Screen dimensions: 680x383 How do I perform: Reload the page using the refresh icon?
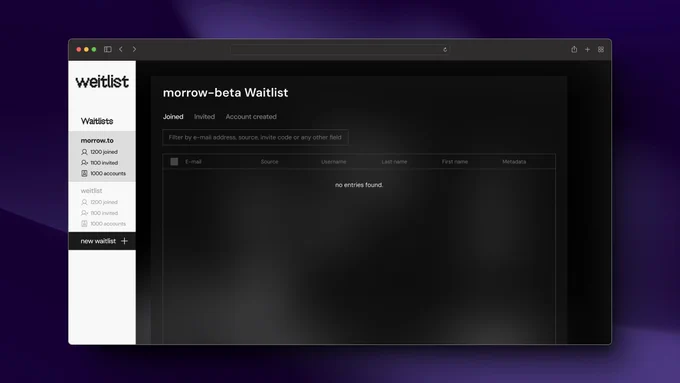coord(445,49)
